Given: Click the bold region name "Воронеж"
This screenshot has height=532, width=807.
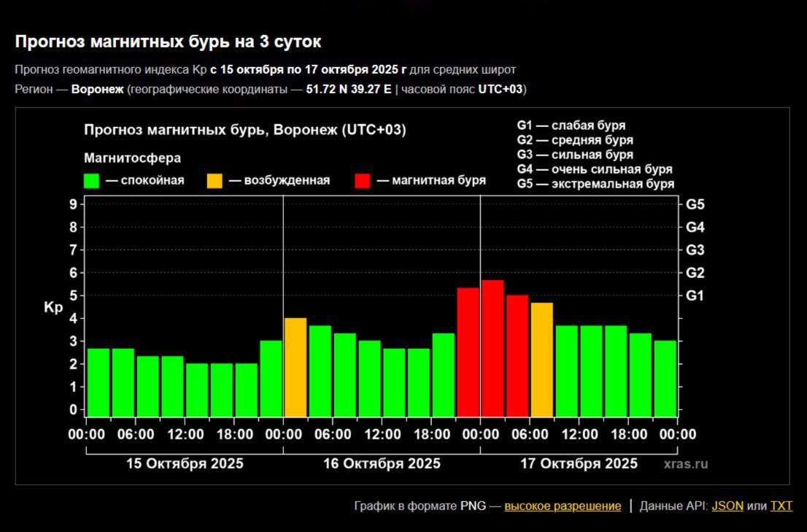Looking at the screenshot, I should pos(96,89).
